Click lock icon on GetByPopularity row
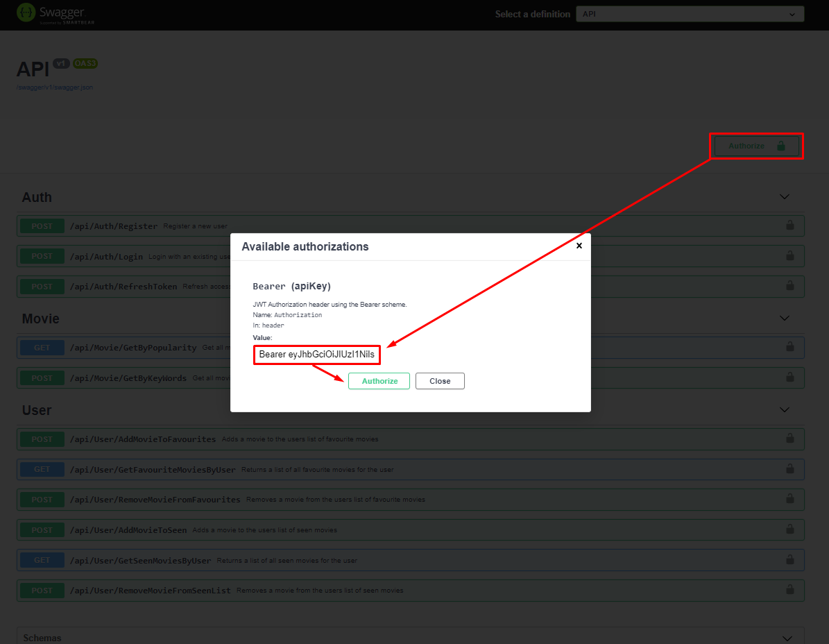This screenshot has width=829, height=644. point(790,347)
